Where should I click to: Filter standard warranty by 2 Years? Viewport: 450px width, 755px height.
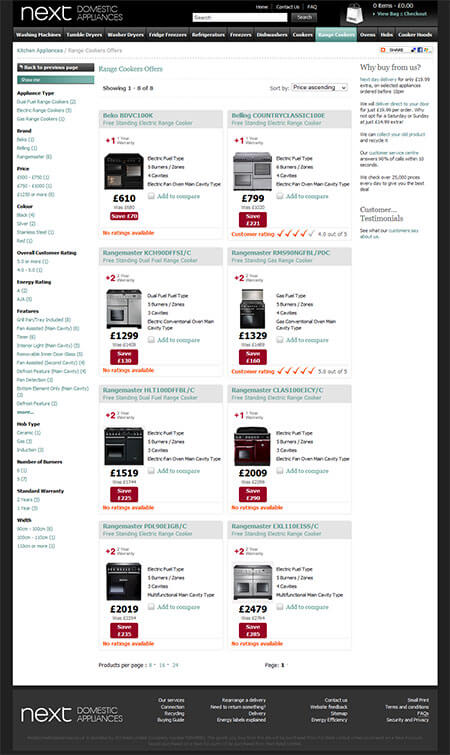click(28, 500)
